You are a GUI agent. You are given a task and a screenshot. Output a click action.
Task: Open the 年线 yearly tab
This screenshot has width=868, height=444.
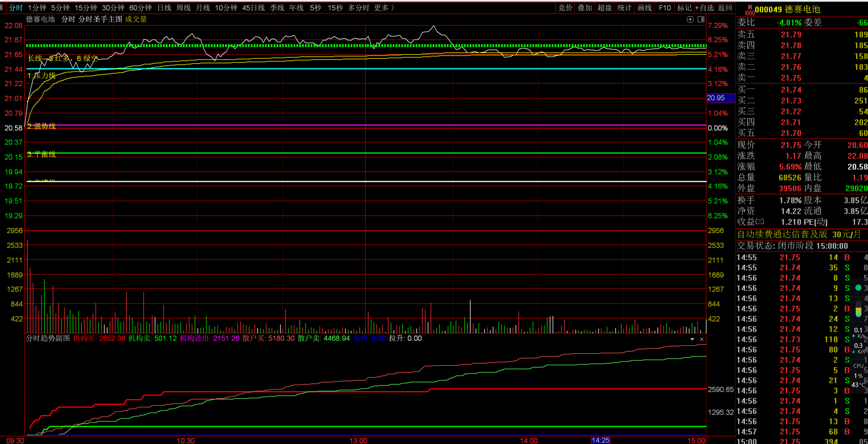click(296, 8)
